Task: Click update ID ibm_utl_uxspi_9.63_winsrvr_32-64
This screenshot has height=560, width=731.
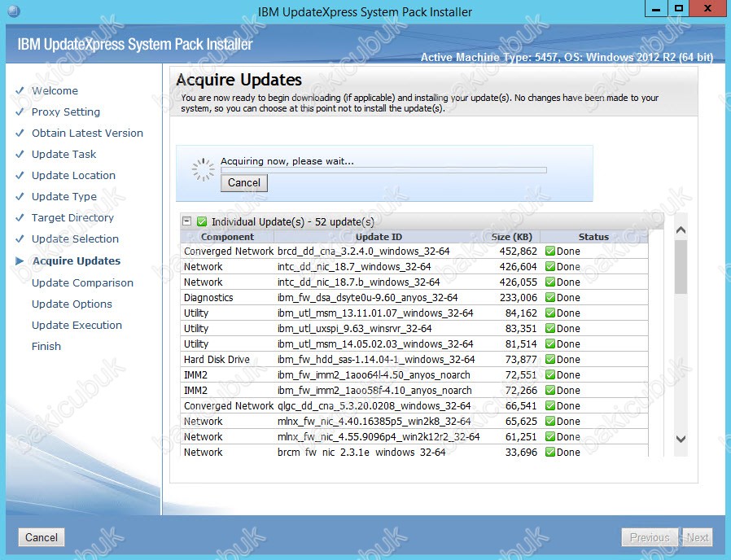Action: tap(355, 329)
